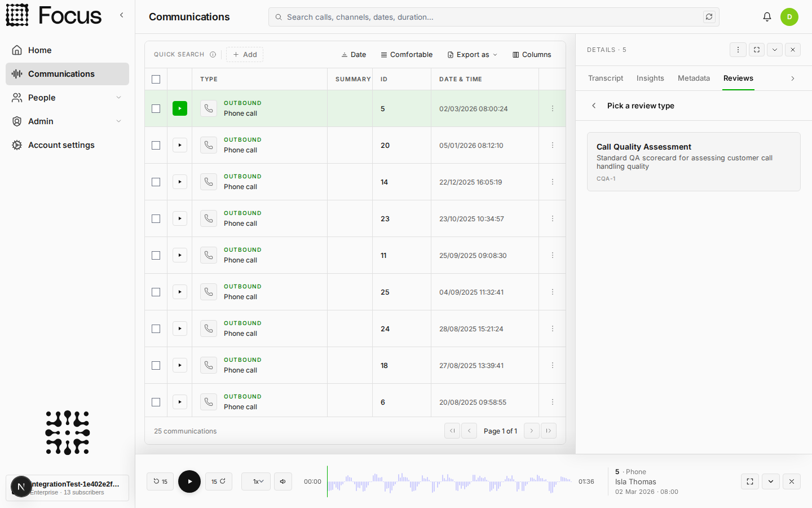Play the recording for call ID 20

(180, 145)
